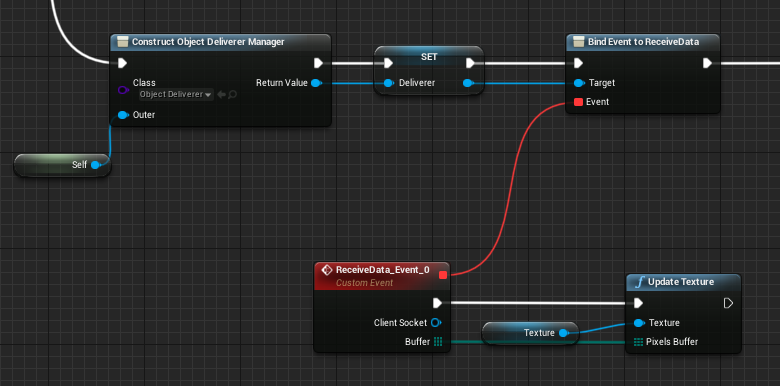Click the Construct Object Deliverer Manager exec input pin
The image size is (780, 386).
[122, 63]
